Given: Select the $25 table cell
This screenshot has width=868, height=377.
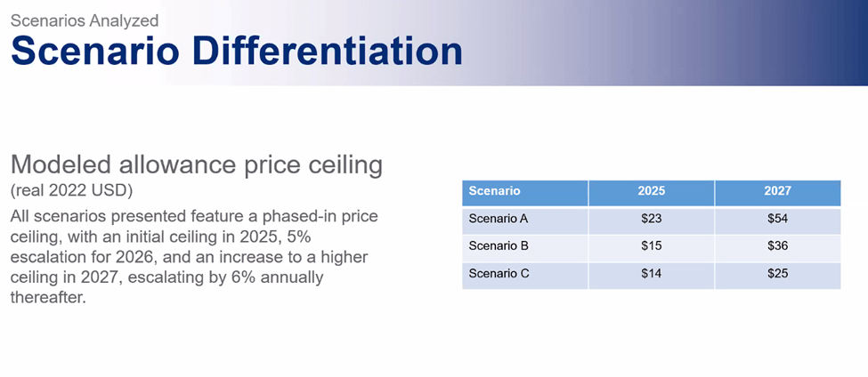Looking at the screenshot, I should pos(777,274).
